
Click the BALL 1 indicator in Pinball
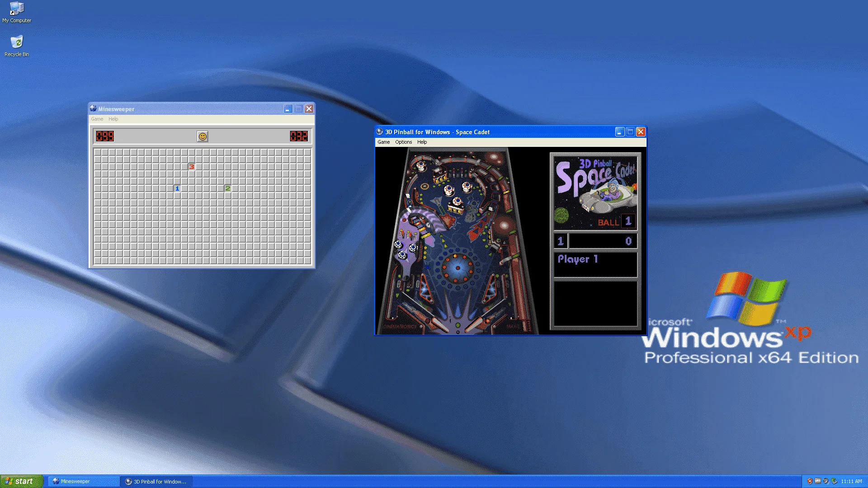pos(616,222)
